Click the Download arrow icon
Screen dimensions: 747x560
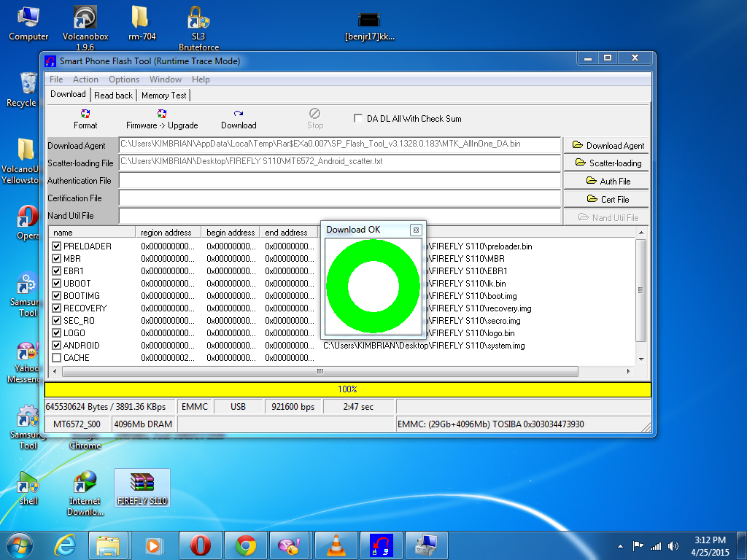click(239, 114)
